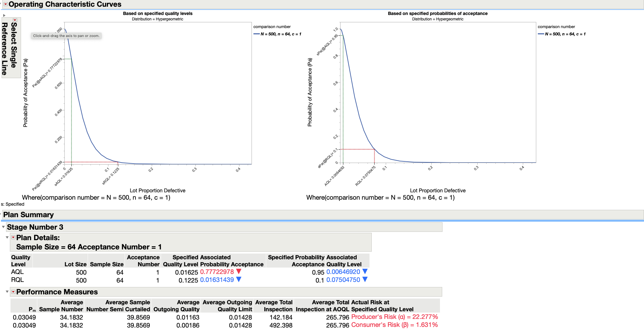Collapse the Stage Number 3 section
The height and width of the screenshot is (332, 644).
[3, 227]
